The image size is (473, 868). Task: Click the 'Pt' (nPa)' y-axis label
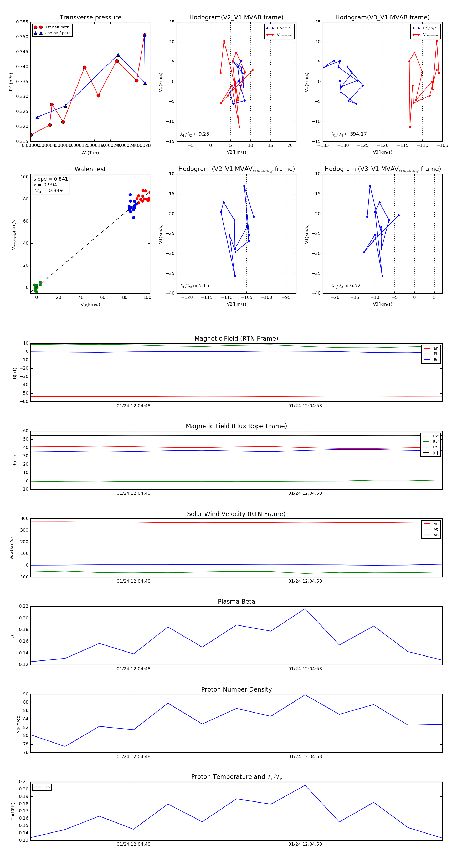(11, 82)
